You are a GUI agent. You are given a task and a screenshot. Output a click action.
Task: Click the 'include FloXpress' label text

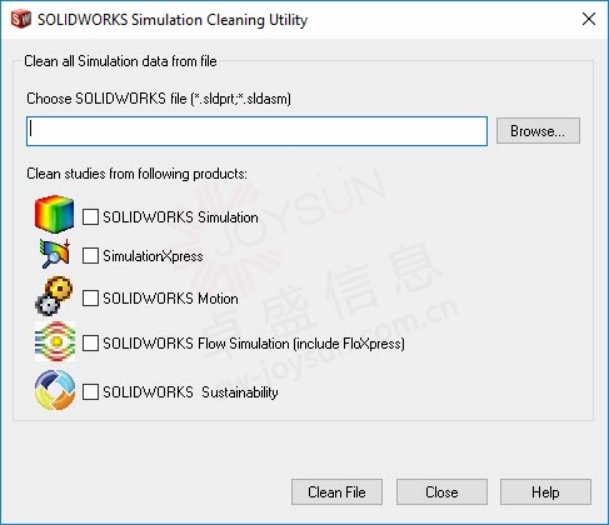(x=349, y=344)
